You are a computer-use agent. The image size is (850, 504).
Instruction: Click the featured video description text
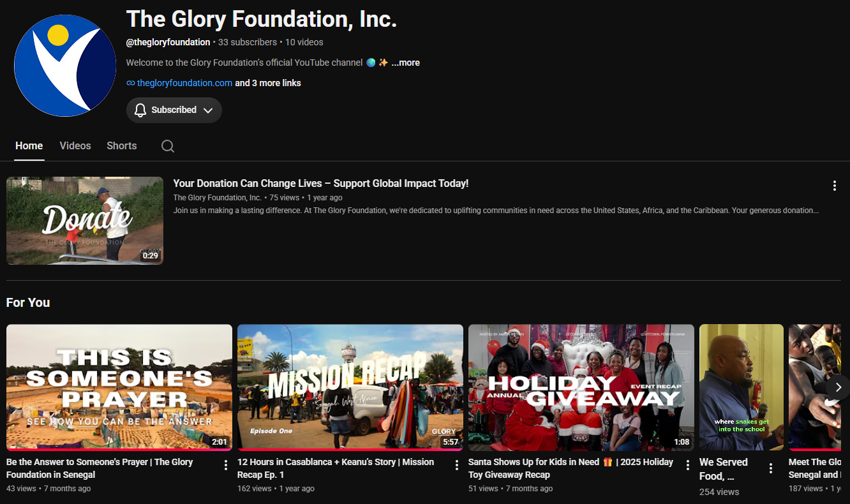[x=496, y=211]
